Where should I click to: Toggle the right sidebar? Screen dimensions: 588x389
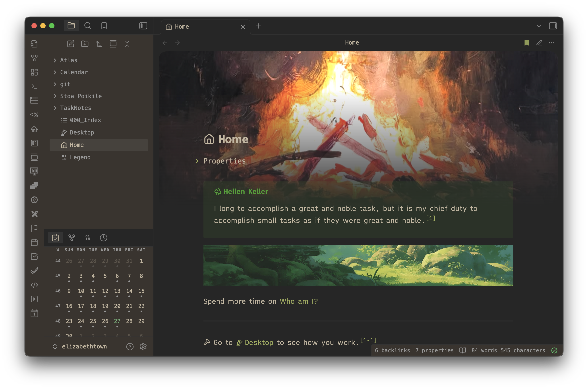(553, 26)
